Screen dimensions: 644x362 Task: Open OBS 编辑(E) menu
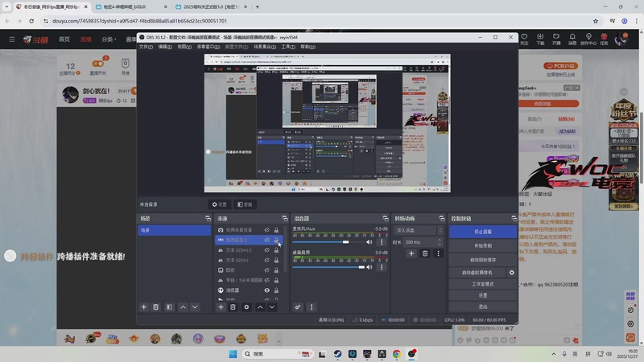(165, 47)
